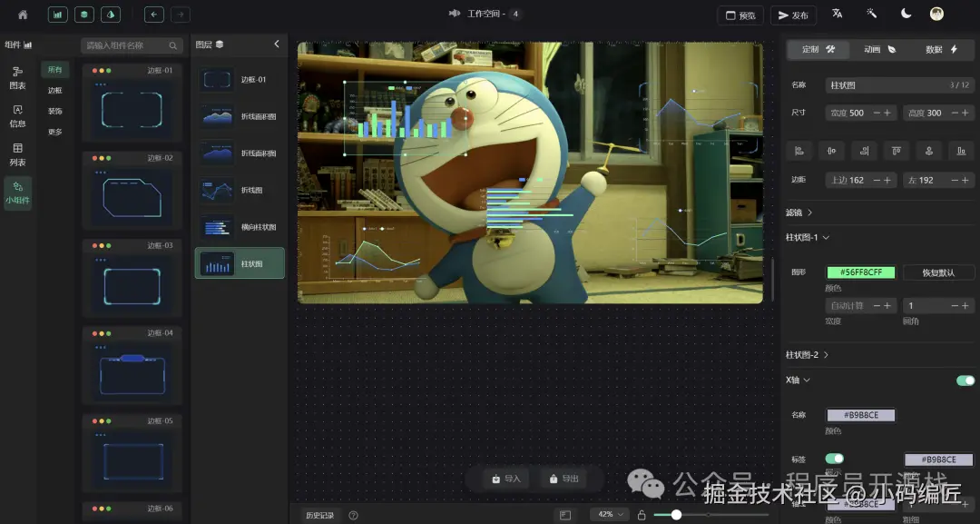Click the help question mark icon
The image size is (980, 524).
pos(353,515)
